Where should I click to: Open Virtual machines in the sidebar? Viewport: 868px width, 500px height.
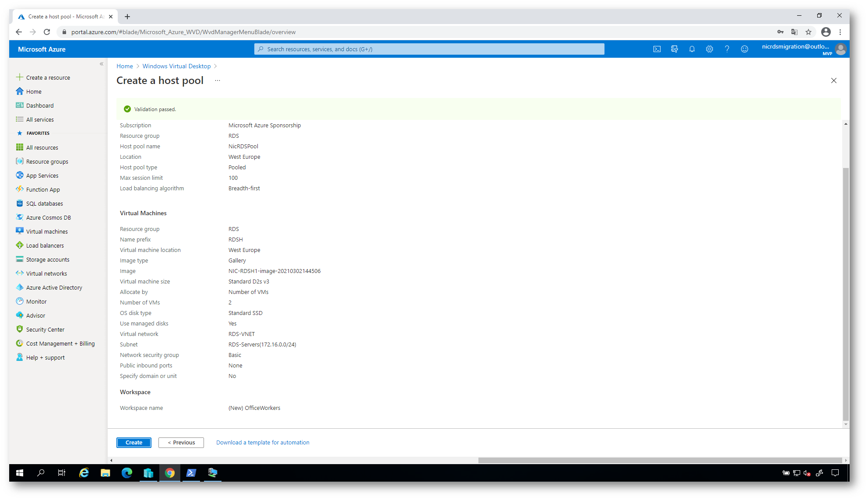tap(47, 231)
